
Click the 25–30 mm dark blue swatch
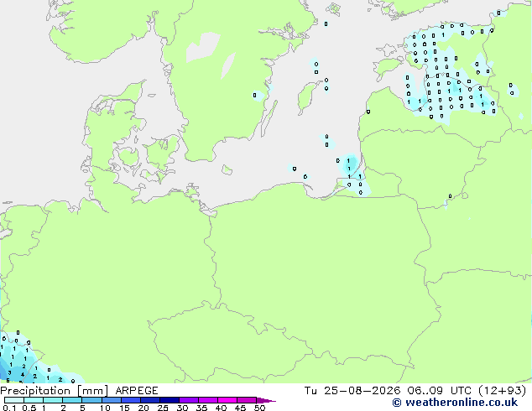(169, 400)
